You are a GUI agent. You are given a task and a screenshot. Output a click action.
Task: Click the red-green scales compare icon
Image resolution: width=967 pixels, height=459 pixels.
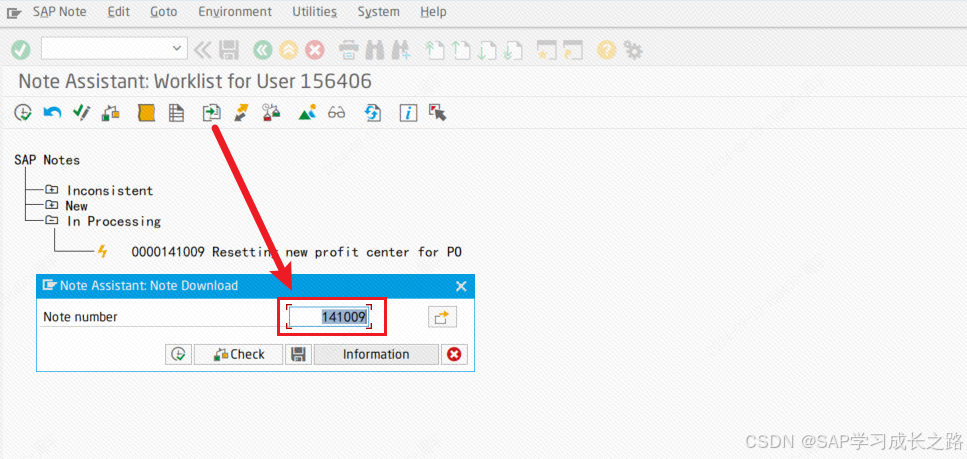271,113
